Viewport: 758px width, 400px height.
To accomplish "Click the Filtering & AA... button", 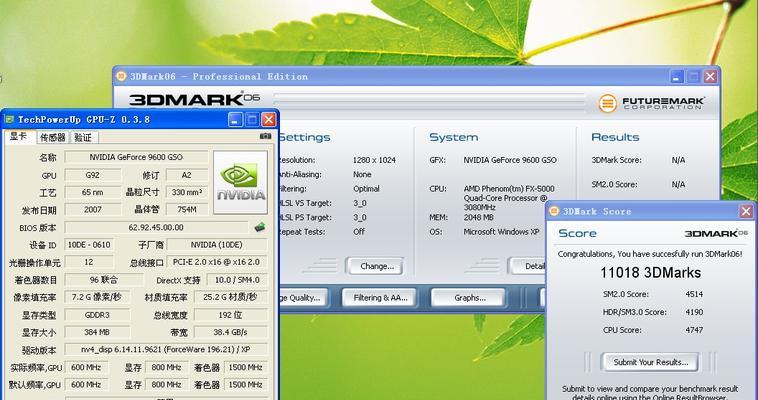I will click(380, 298).
